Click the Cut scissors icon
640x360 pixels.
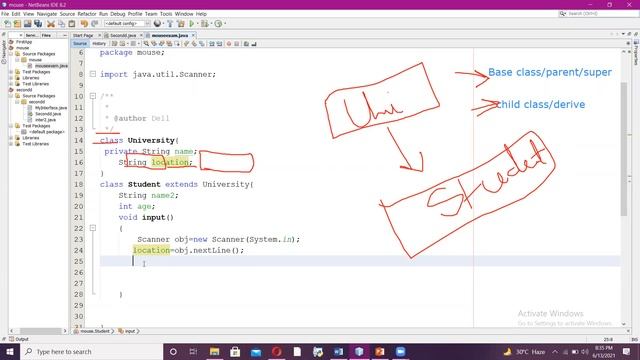click(51, 24)
